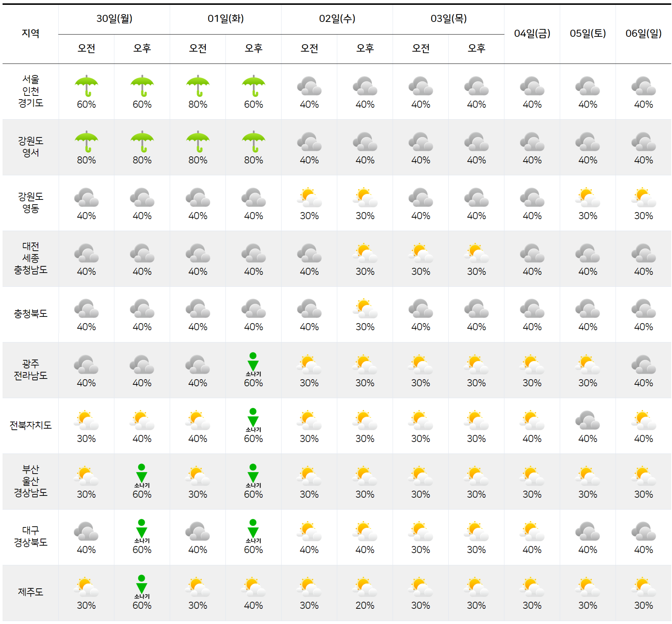Click 대전 세종 partly sunny icon 02일 오후
Viewport: 672px width, 624px height.
click(x=365, y=253)
